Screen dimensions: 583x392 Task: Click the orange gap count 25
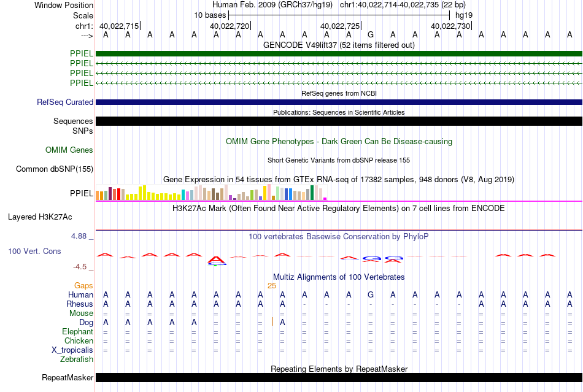[272, 285]
